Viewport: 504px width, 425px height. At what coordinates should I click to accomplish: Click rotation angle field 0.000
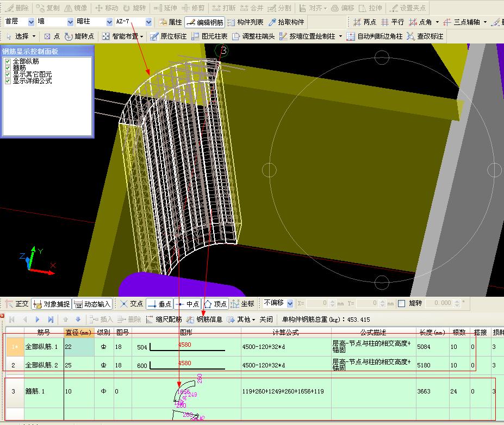439,303
